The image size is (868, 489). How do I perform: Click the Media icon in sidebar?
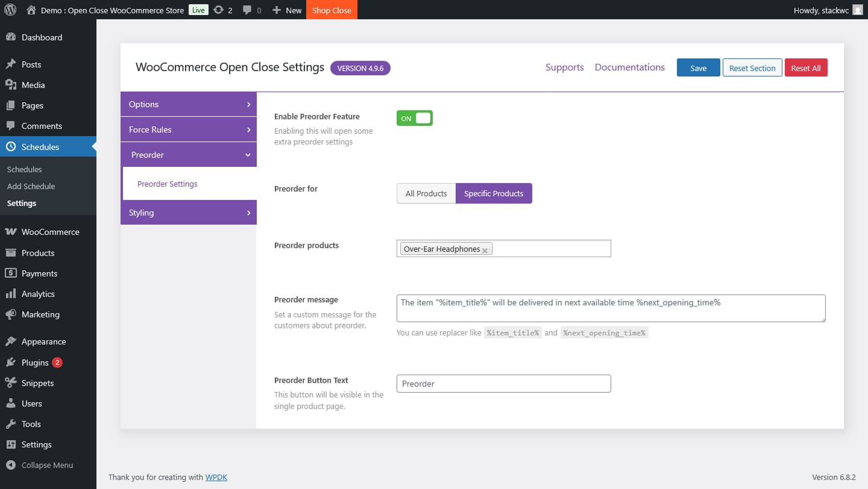tap(11, 85)
